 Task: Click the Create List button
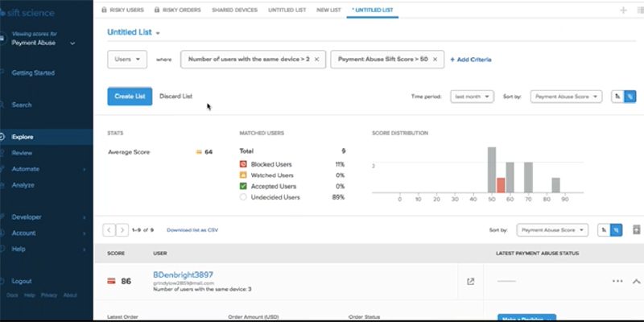click(x=129, y=97)
